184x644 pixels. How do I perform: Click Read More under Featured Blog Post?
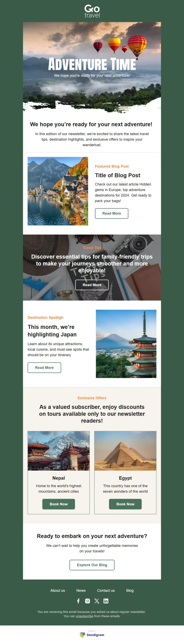112,213
